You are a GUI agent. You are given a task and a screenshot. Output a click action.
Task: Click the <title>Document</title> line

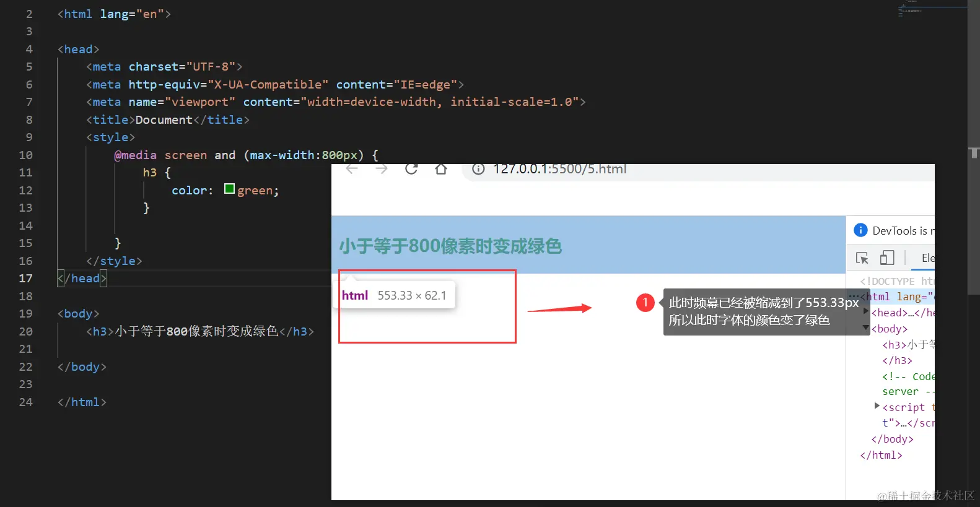coord(168,119)
